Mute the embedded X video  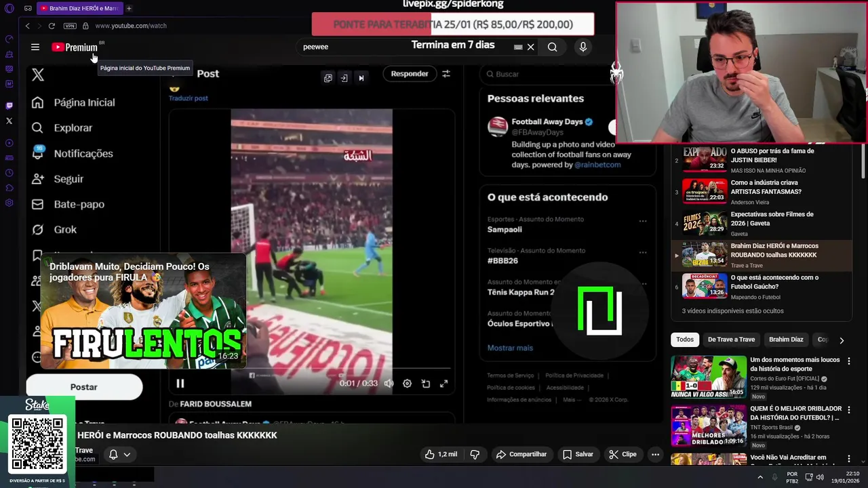click(x=389, y=384)
